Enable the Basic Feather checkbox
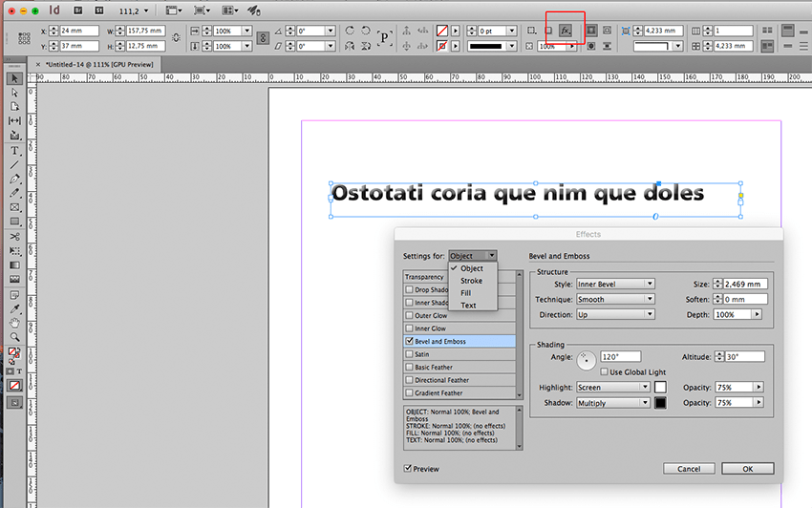 coord(410,367)
